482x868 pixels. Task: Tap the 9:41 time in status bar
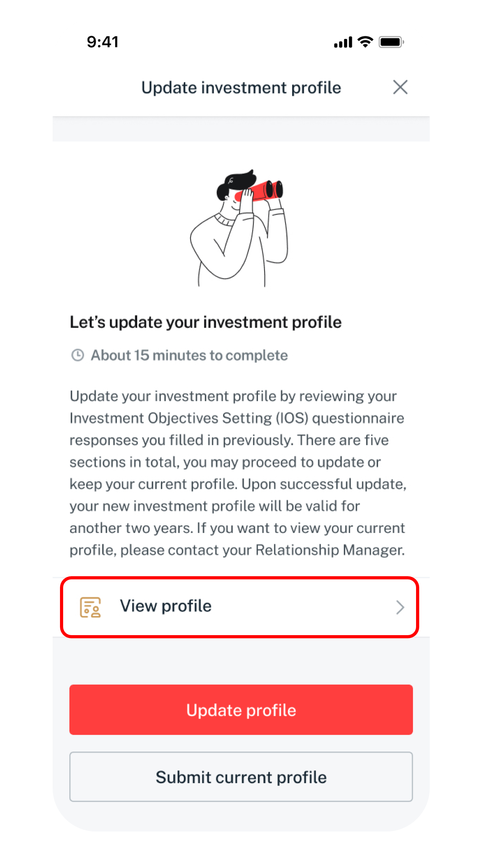coord(103,42)
